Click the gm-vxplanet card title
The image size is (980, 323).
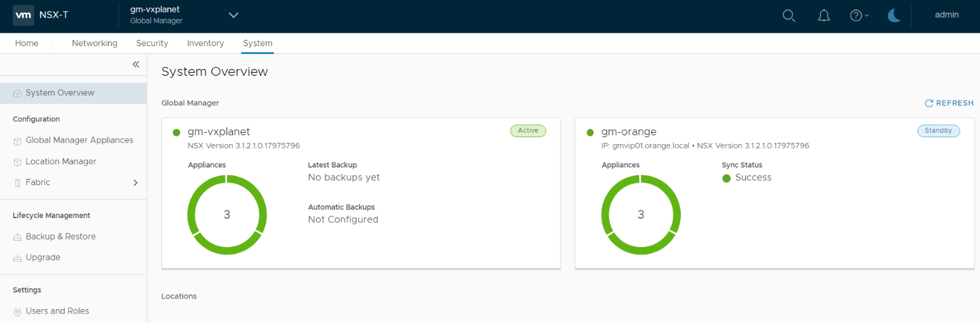[219, 132]
